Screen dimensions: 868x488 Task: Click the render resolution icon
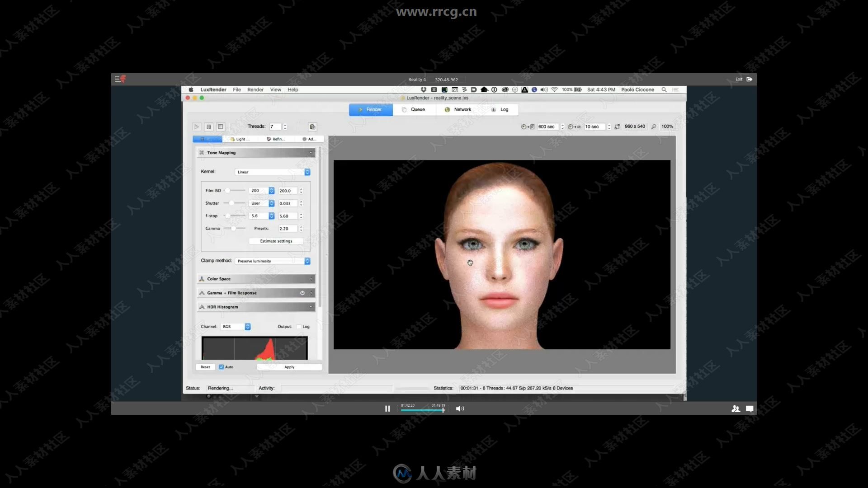click(617, 127)
